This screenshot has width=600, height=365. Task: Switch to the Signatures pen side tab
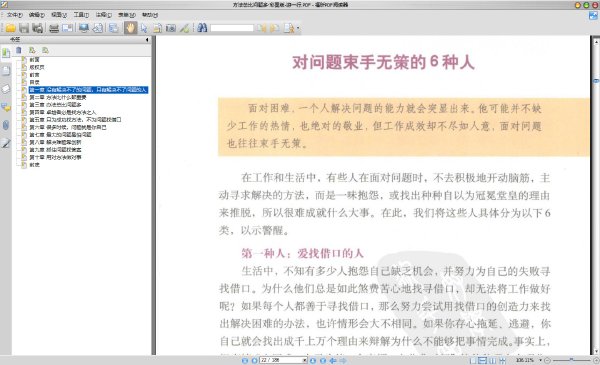tap(6, 143)
